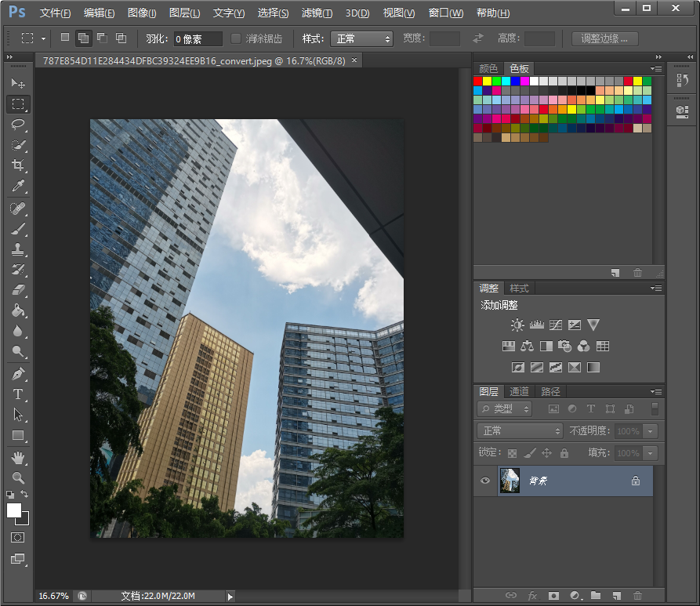Pick the red swatch in 色板 panel
This screenshot has height=606, width=700.
coord(478,81)
